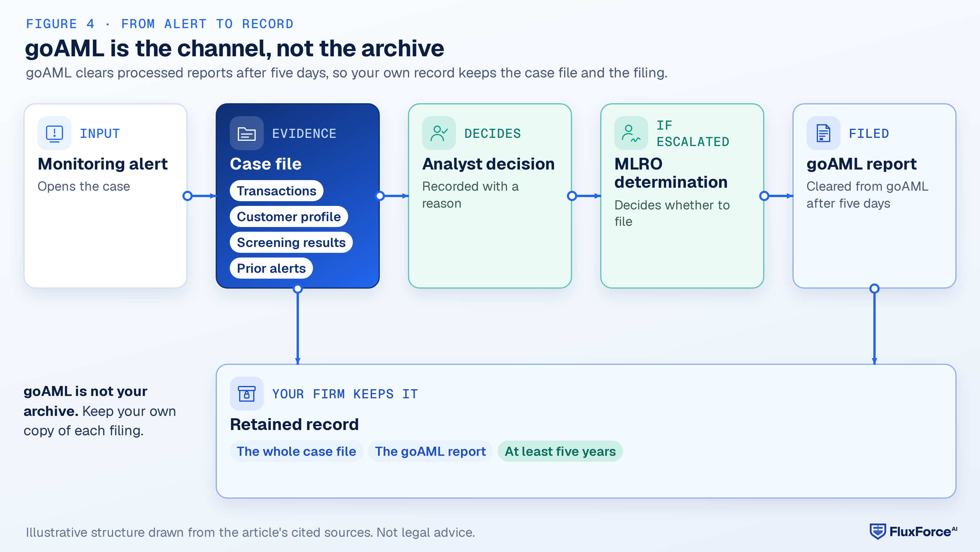The width and height of the screenshot is (980, 552).
Task: Click the YOUR FIRM KEEPS IT label
Action: pos(345,394)
